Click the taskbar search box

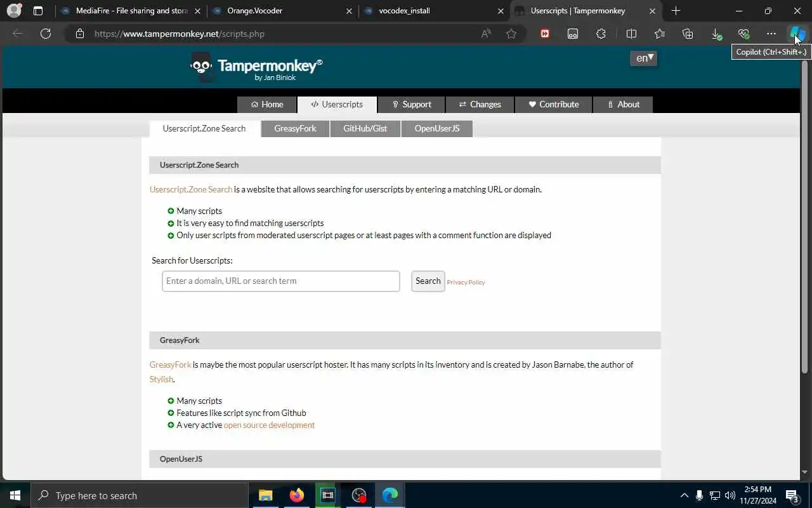[139, 495]
